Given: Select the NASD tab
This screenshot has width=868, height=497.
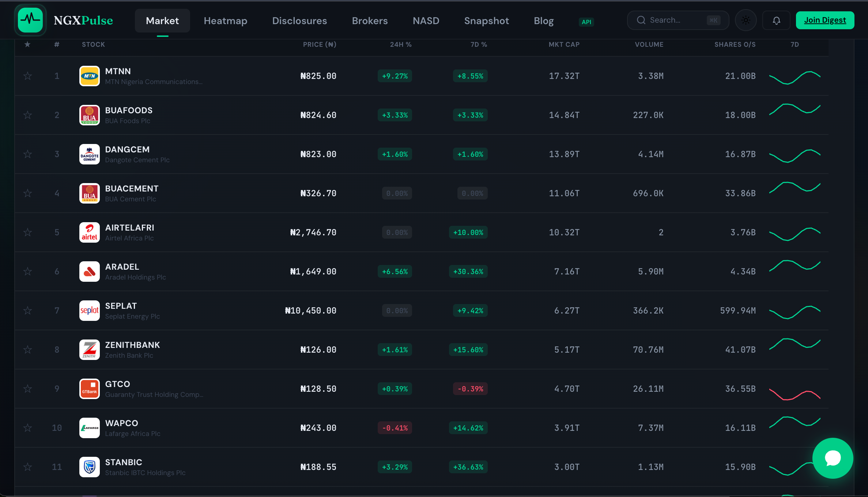Looking at the screenshot, I should click(426, 21).
